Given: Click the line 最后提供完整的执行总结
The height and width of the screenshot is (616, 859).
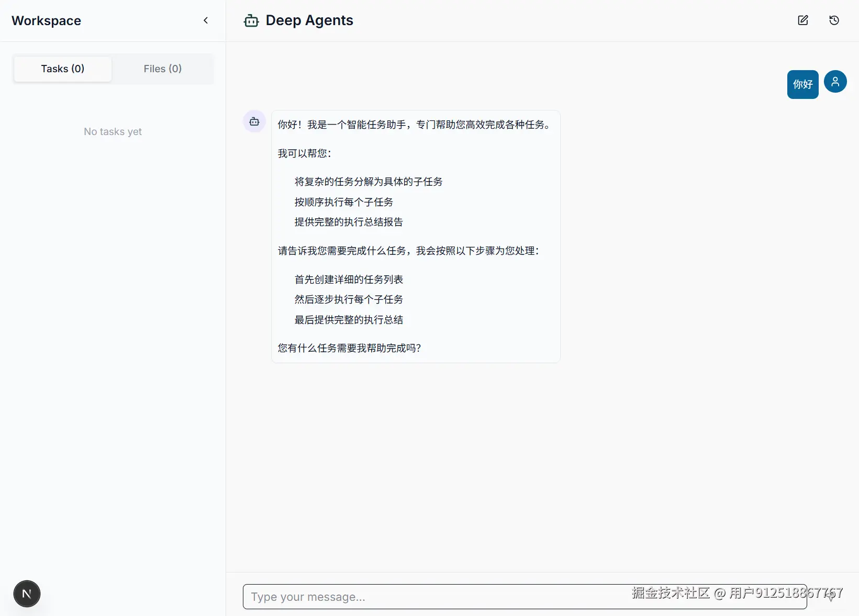Looking at the screenshot, I should pyautogui.click(x=349, y=320).
